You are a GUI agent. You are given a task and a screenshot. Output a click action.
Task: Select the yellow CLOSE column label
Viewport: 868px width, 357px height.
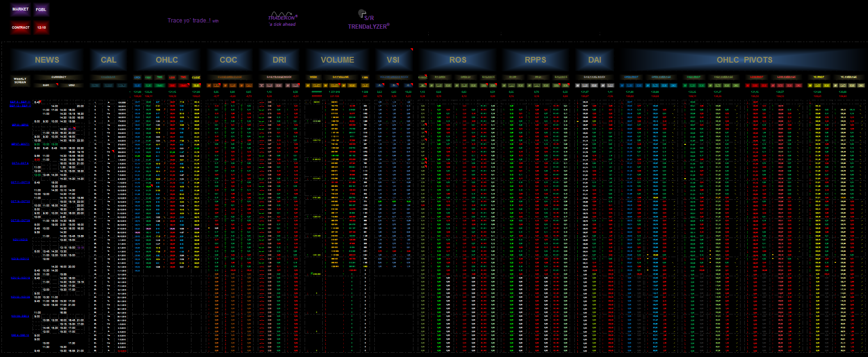click(196, 77)
